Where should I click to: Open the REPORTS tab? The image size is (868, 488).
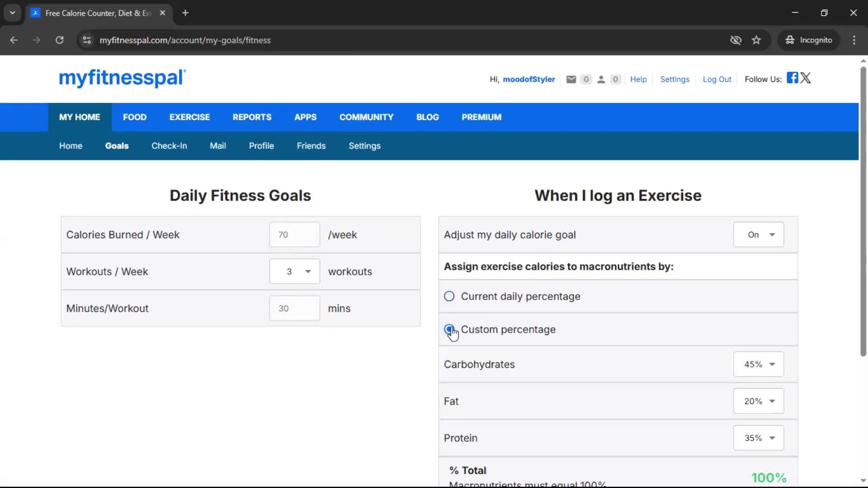252,117
